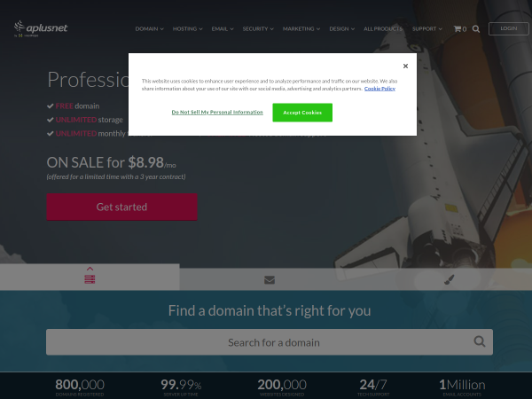The height and width of the screenshot is (399, 532).
Task: Open the Marketing dropdown menu
Action: click(x=301, y=29)
